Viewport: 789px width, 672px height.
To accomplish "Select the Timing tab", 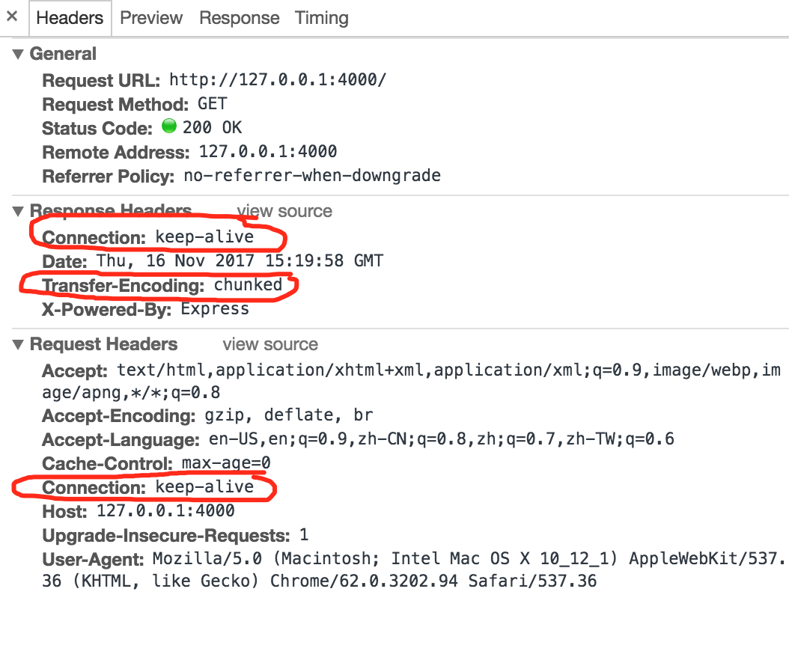I will (321, 17).
